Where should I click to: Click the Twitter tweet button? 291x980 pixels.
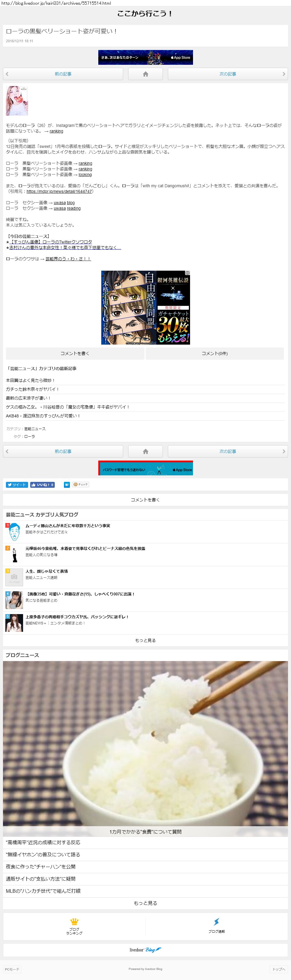(x=17, y=485)
